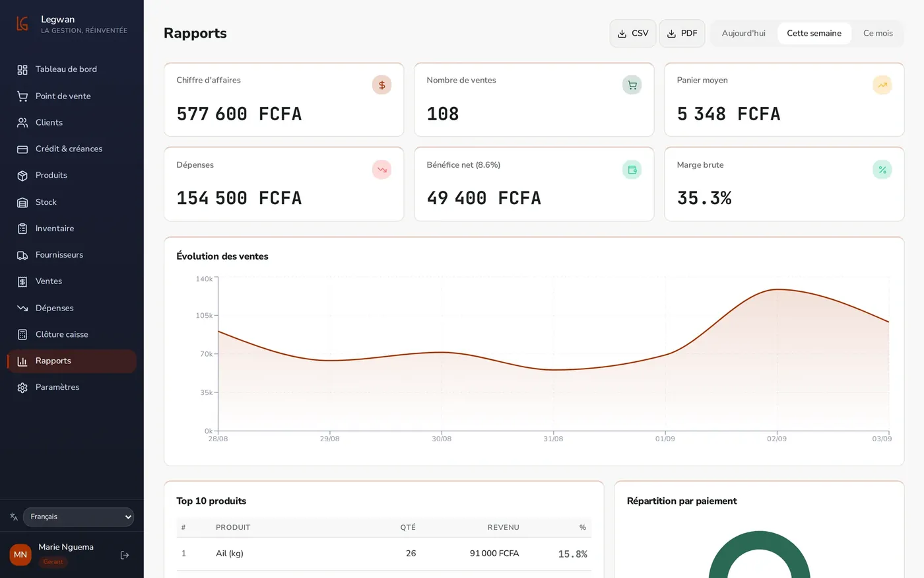Click the Produits box icon
Image resolution: width=924 pixels, height=578 pixels.
22,176
